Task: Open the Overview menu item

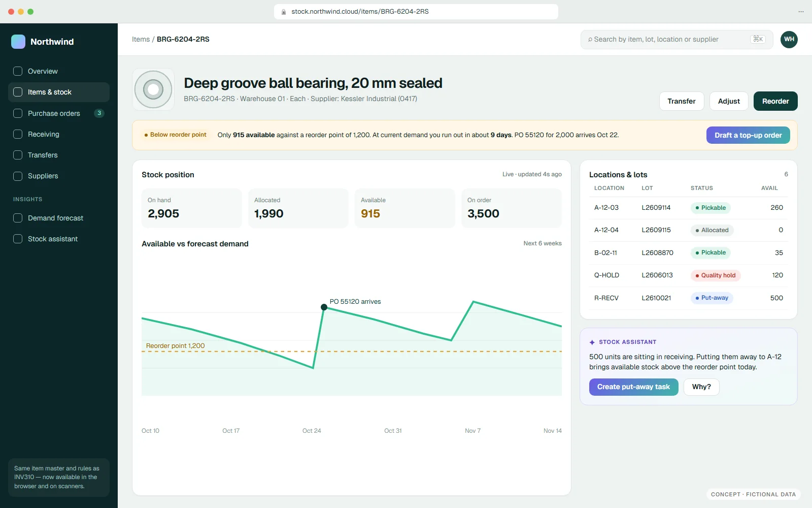Action: pyautogui.click(x=59, y=71)
